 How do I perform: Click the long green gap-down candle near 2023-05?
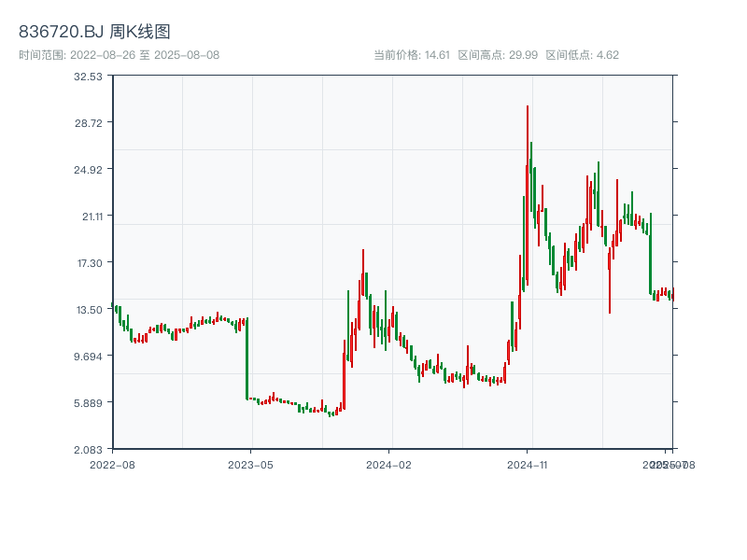click(247, 358)
